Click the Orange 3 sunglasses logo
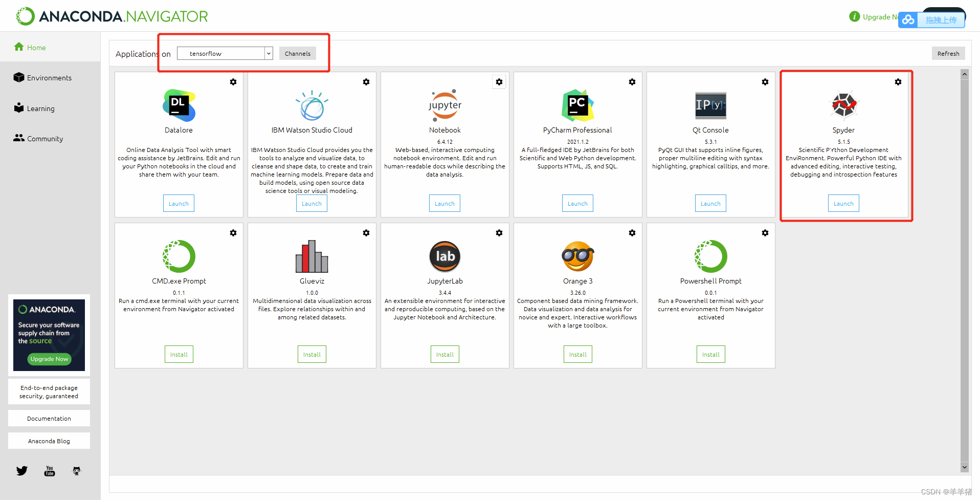The height and width of the screenshot is (500, 980). point(578,256)
